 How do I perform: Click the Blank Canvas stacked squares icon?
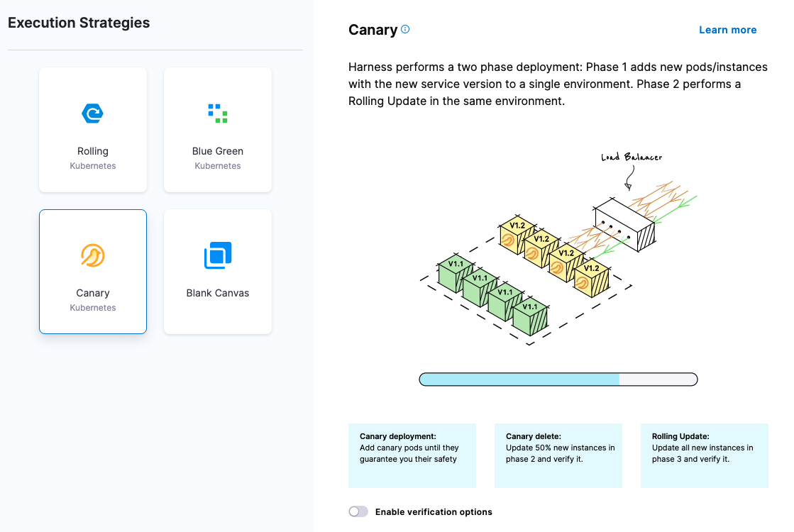click(x=218, y=255)
